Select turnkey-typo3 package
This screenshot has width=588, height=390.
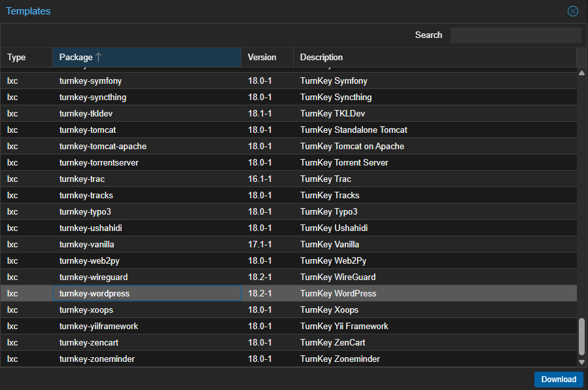85,212
